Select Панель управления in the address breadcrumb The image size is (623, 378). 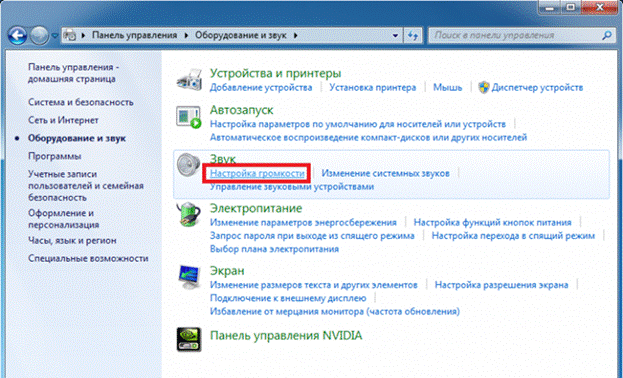click(134, 35)
